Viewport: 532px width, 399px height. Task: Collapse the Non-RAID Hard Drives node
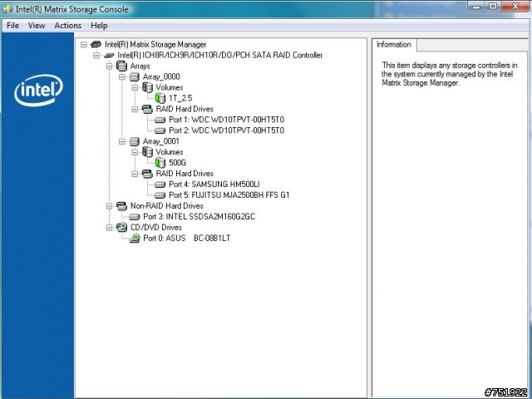pyautogui.click(x=109, y=206)
